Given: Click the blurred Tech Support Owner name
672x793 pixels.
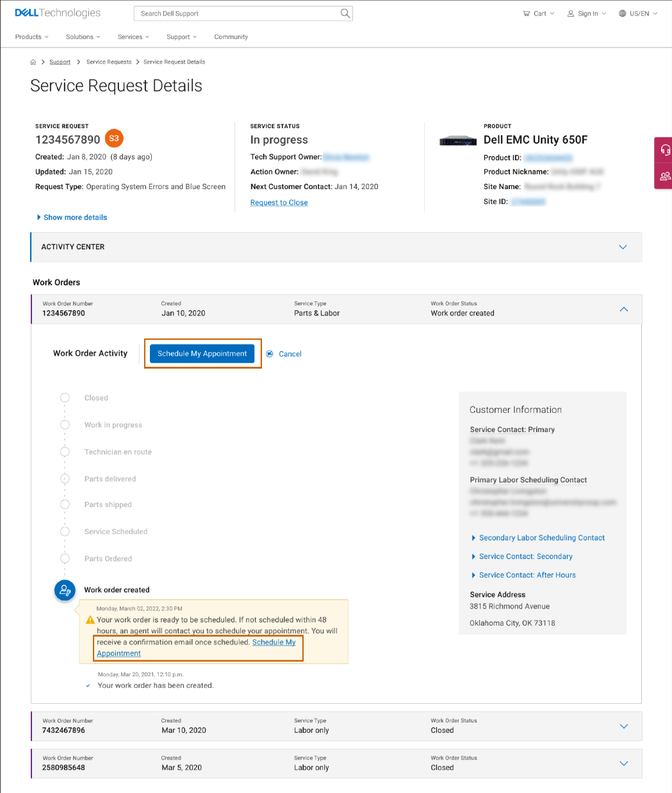Looking at the screenshot, I should tap(347, 157).
